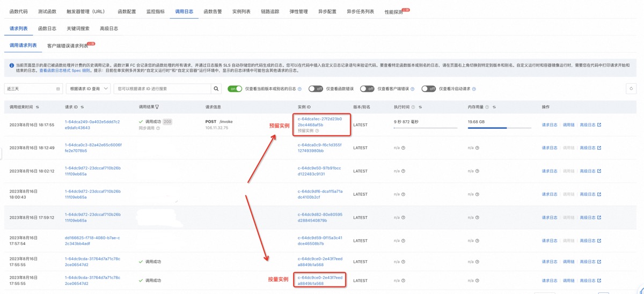This screenshot has width=644, height=294.
Task: Enable the 仅查看函数错误 switch
Action: tap(316, 89)
